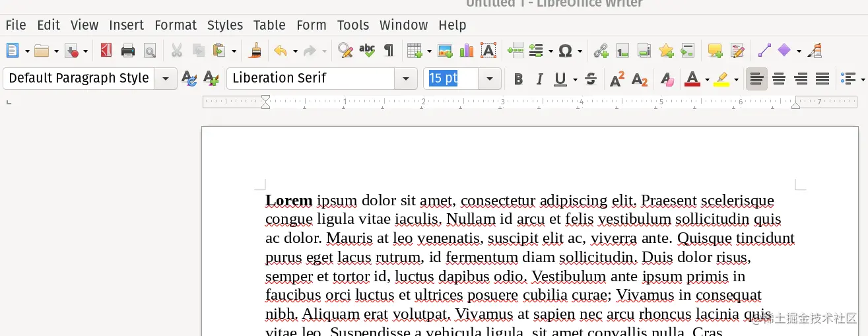Toggle the unordered bullet list
This screenshot has height=336, width=868.
[849, 79]
